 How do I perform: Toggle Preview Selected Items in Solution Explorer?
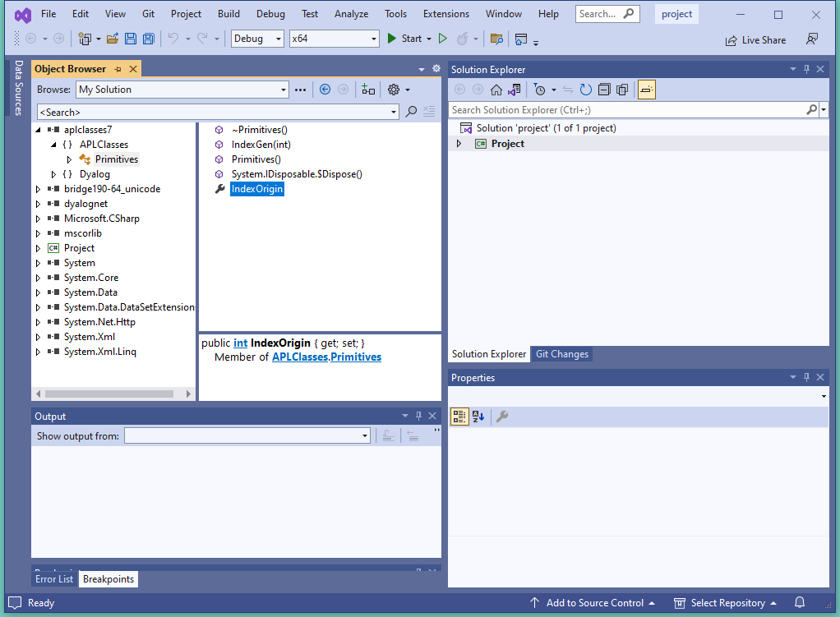(x=646, y=90)
